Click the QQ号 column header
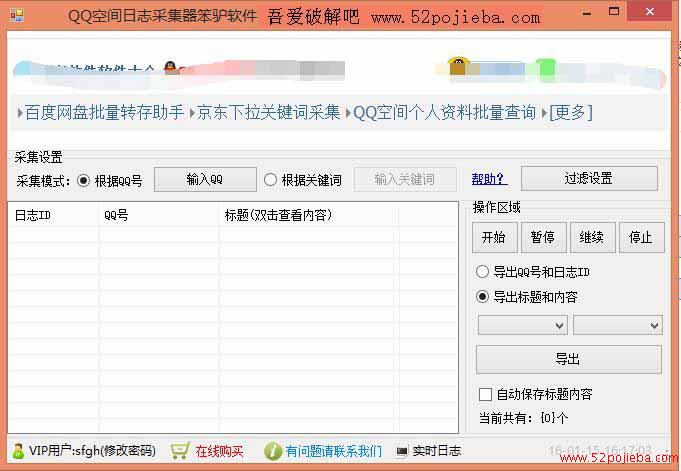Screen dimensions: 681x471 point(159,215)
